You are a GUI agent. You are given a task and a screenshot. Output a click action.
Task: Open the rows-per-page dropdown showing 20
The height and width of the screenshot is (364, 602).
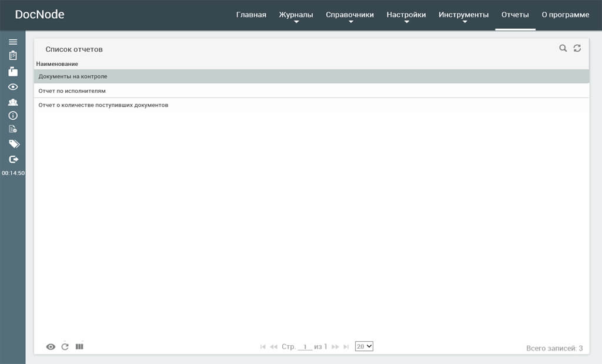[x=364, y=346]
